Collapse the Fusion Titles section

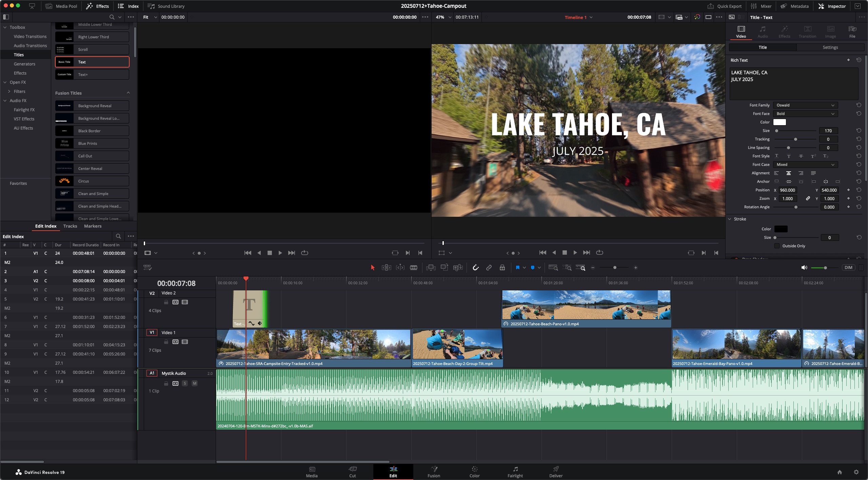tap(128, 93)
